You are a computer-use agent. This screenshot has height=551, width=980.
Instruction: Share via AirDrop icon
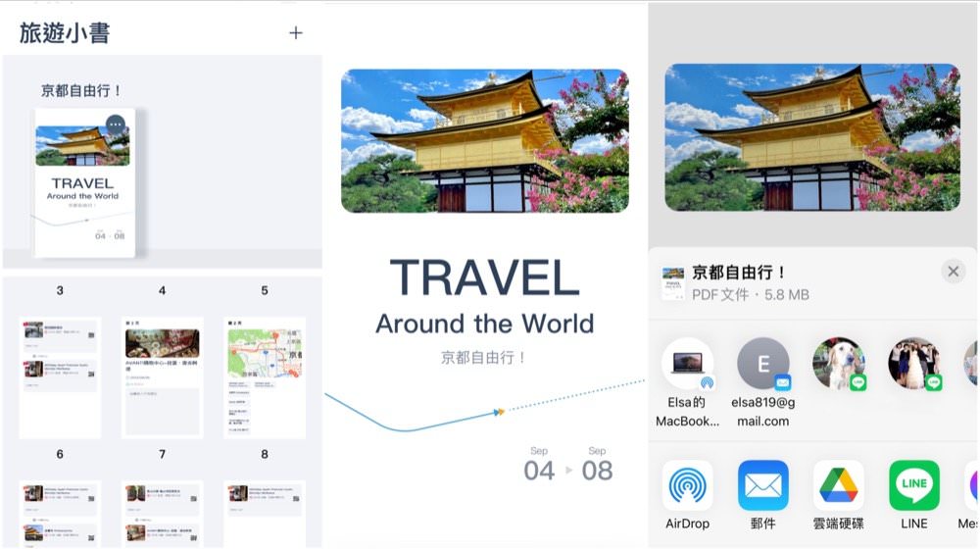687,485
